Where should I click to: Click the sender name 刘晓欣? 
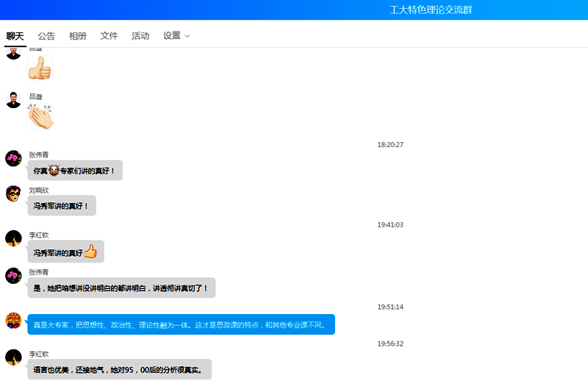click(39, 190)
